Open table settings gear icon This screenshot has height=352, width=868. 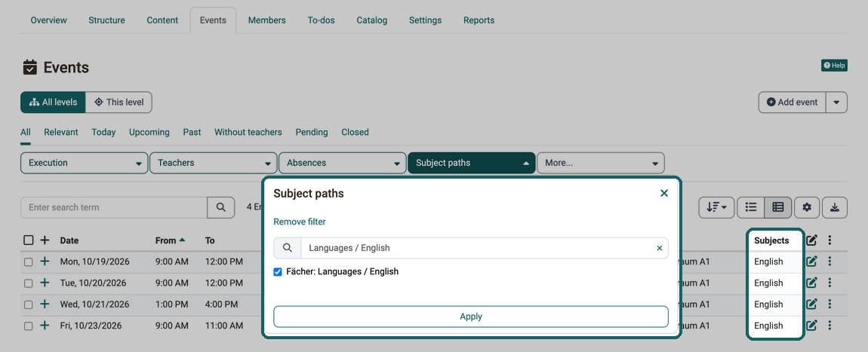[x=807, y=207]
